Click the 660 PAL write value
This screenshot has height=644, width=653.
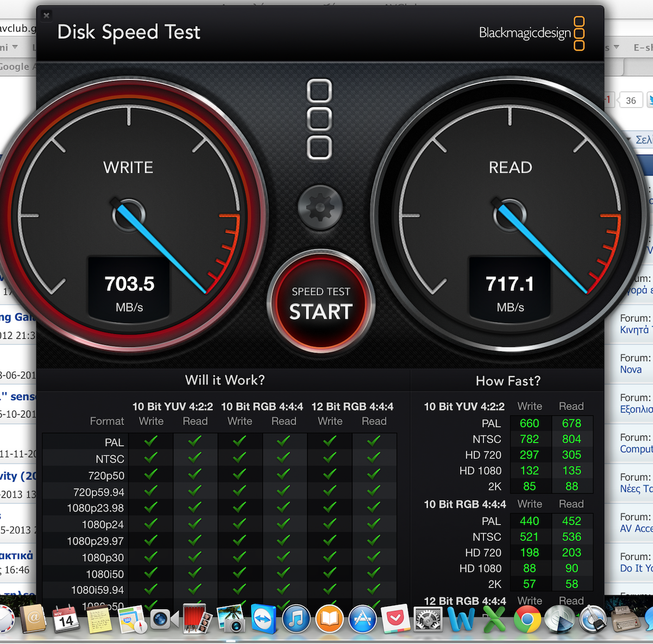click(529, 424)
